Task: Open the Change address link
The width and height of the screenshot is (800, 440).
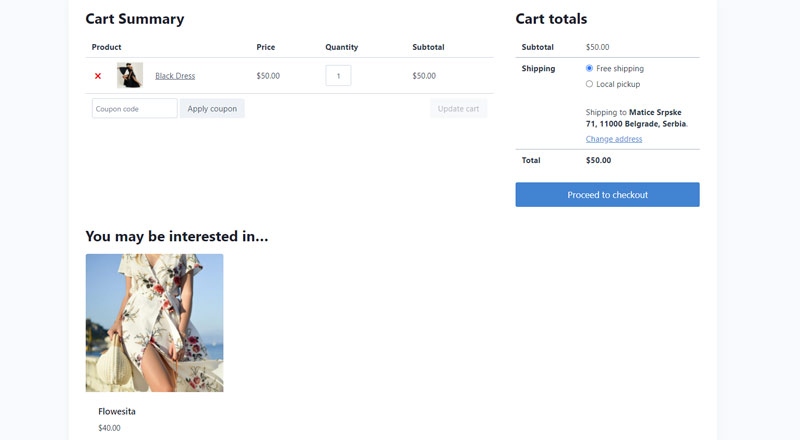Action: [x=614, y=139]
